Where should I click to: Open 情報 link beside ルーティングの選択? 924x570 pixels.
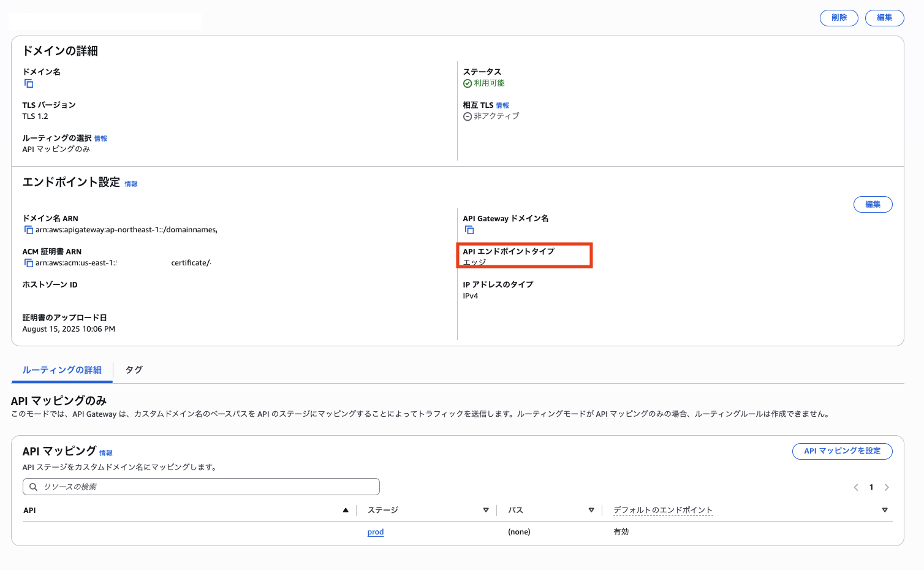(100, 139)
